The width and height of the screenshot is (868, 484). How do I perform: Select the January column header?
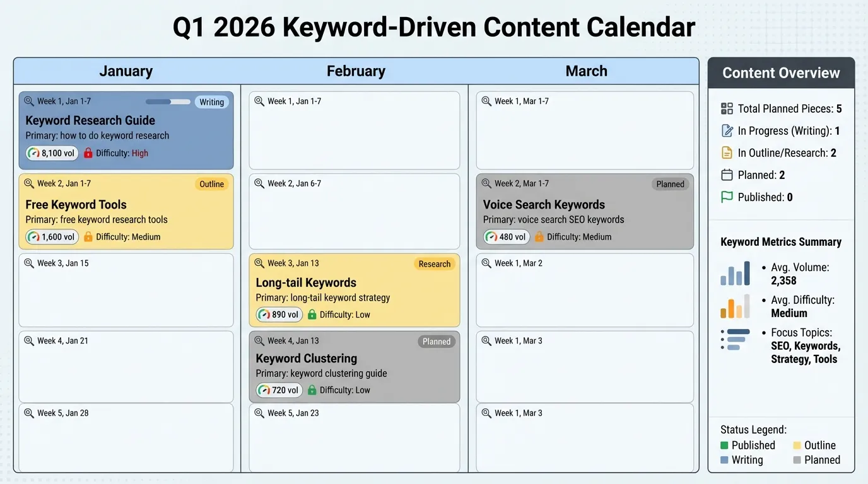tap(126, 71)
